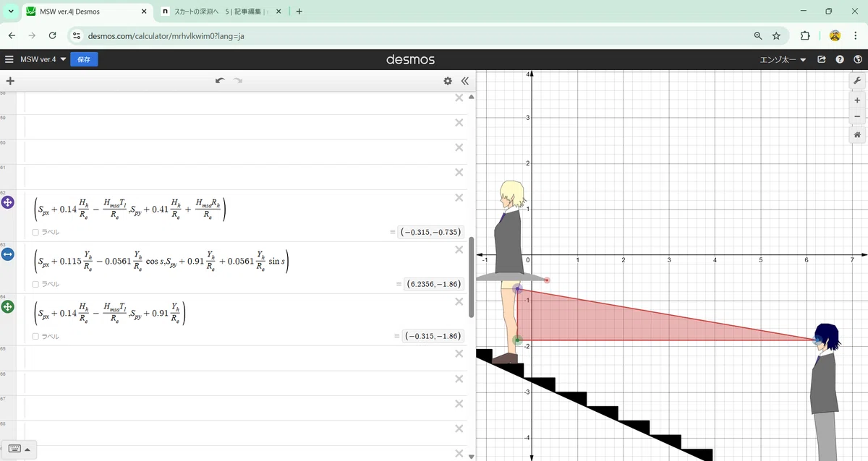
Task: Delete expression 62 with its X button
Action: click(x=459, y=197)
